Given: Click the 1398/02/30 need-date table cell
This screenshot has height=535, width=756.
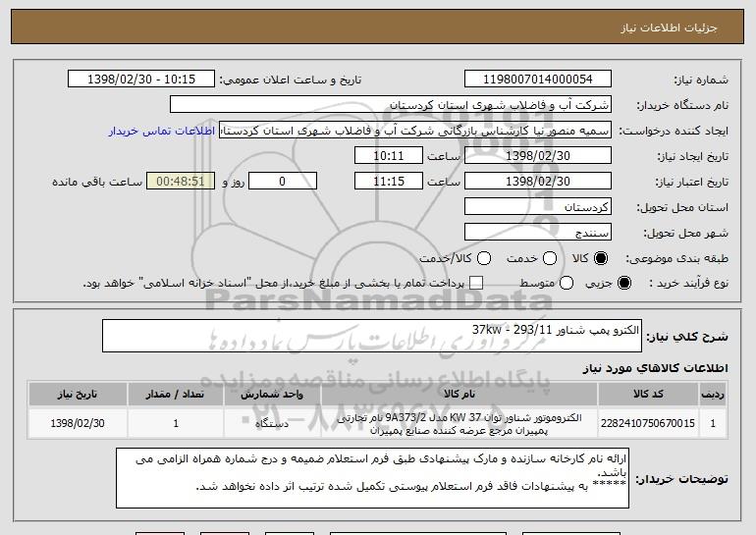Looking at the screenshot, I should [x=78, y=423].
